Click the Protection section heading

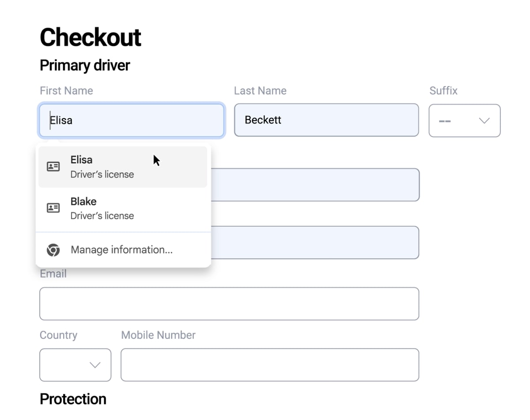tap(73, 399)
